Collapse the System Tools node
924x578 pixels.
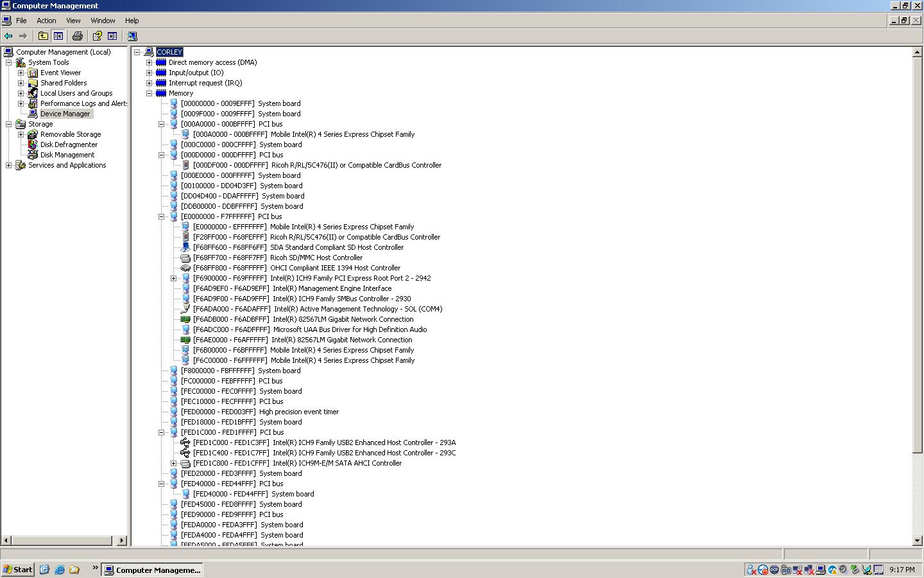(x=8, y=62)
